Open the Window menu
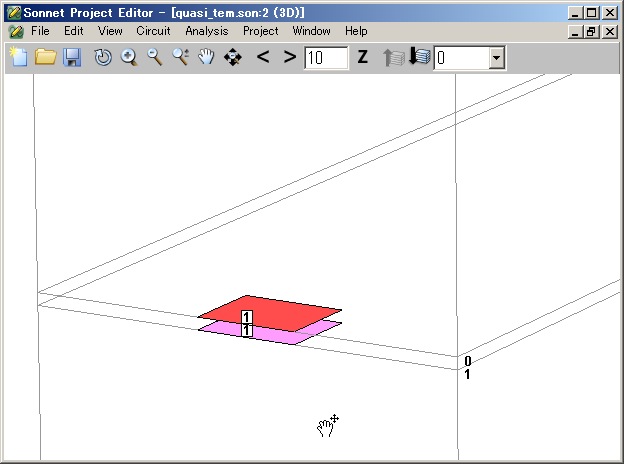 point(312,31)
